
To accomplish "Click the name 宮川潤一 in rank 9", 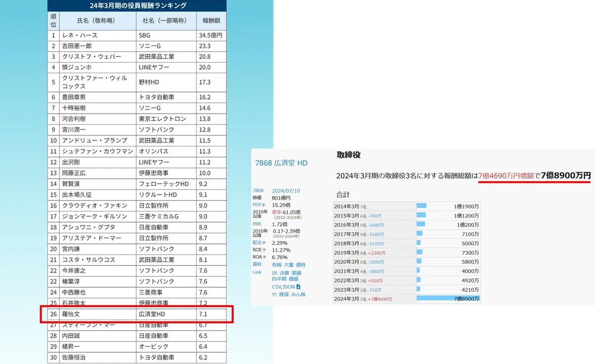I will (x=75, y=129).
